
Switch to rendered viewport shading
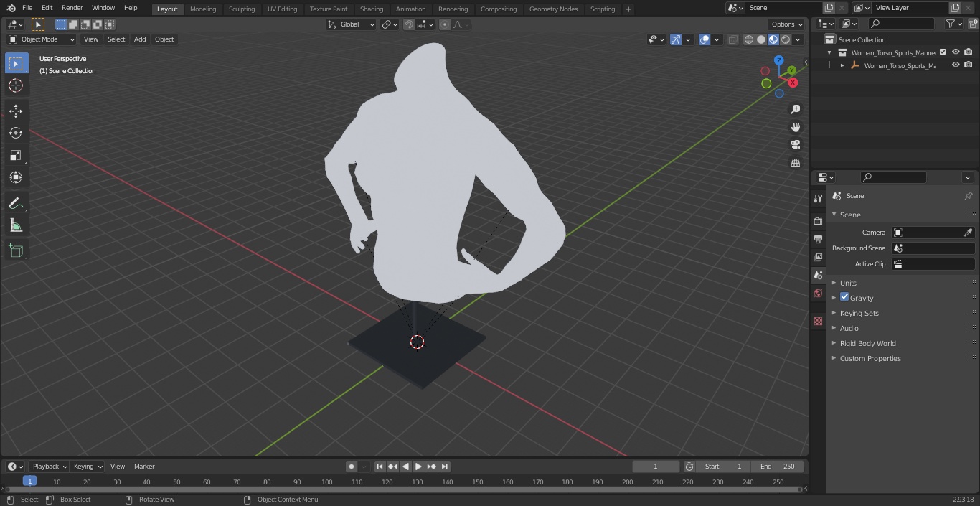click(786, 39)
